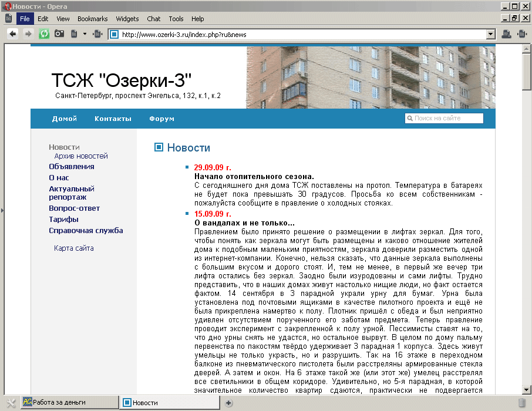Click the address line "Санкт-Петербург, проспект Энгельса"

tap(138, 96)
